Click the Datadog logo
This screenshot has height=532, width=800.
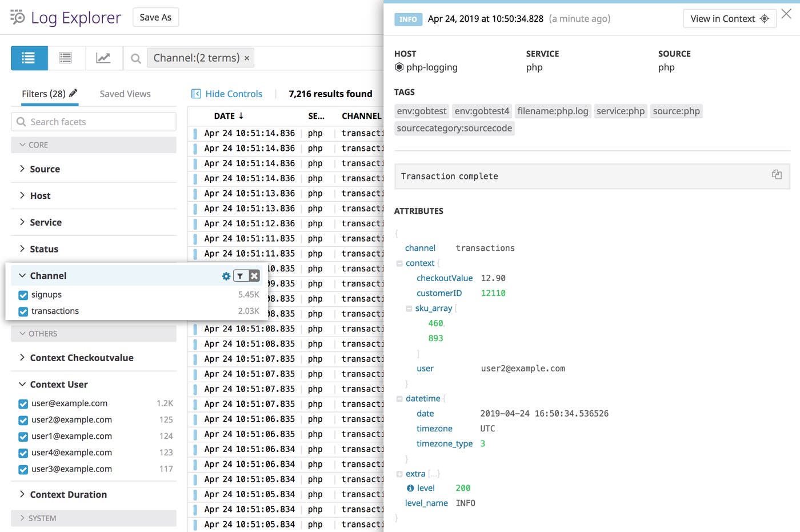17,17
